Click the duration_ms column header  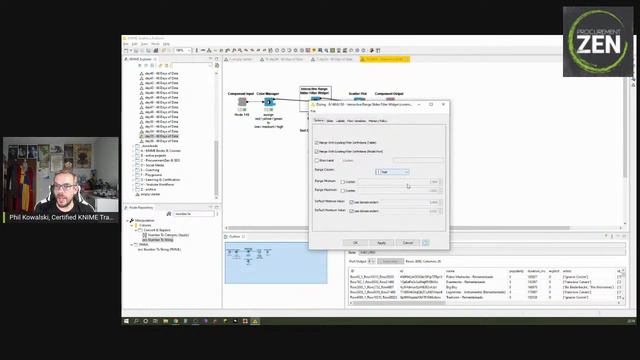click(x=536, y=271)
